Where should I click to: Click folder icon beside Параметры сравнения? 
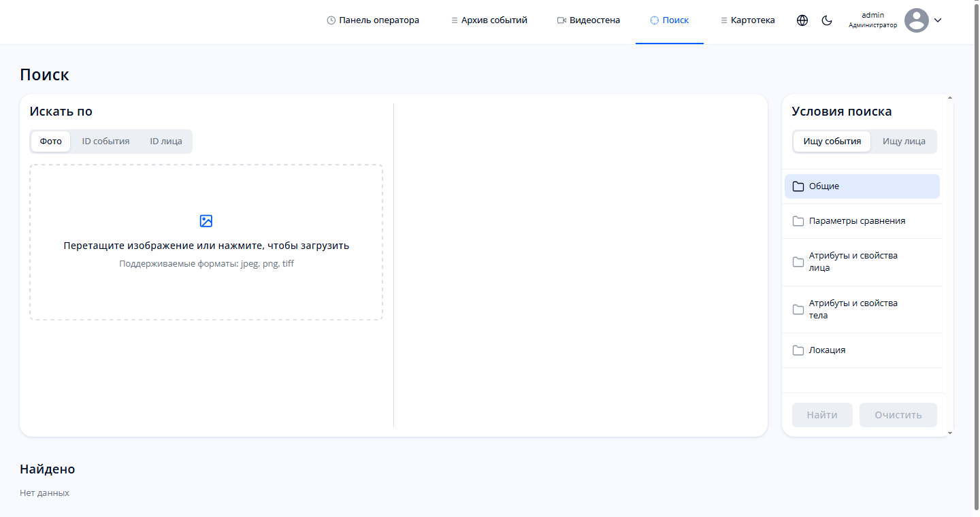pos(798,221)
